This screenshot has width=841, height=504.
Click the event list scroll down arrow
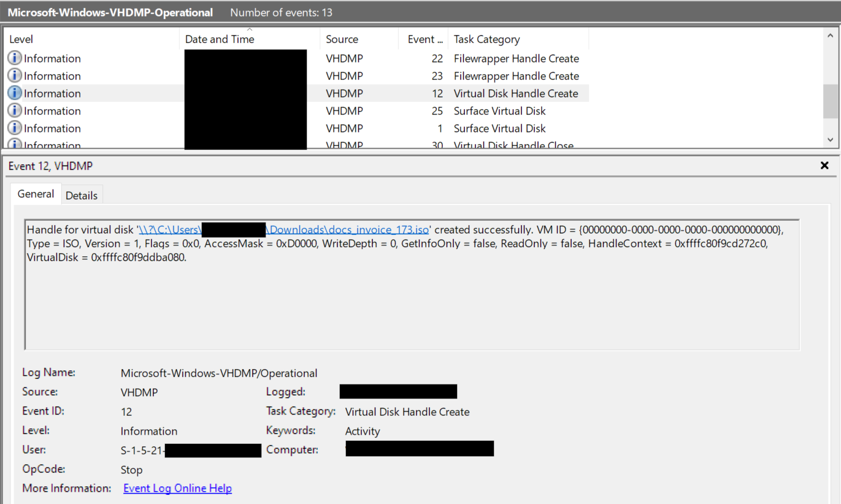click(x=831, y=140)
